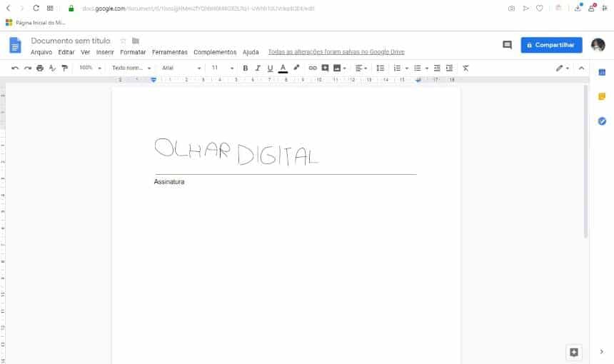The height and width of the screenshot is (364, 614).
Task: Open text alignment dropdown
Action: pyautogui.click(x=361, y=68)
